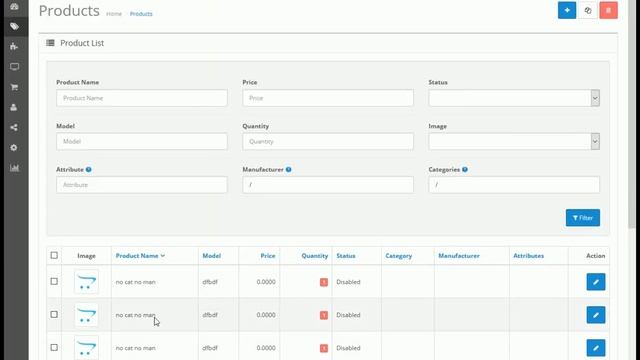The width and height of the screenshot is (640, 360).
Task: Click the Product Name filter input
Action: [x=142, y=98]
